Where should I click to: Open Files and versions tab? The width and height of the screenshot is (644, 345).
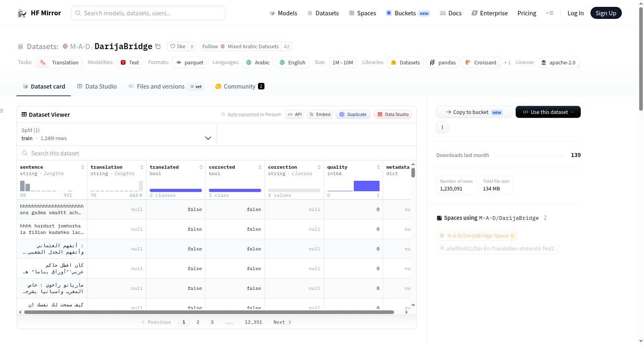click(165, 86)
